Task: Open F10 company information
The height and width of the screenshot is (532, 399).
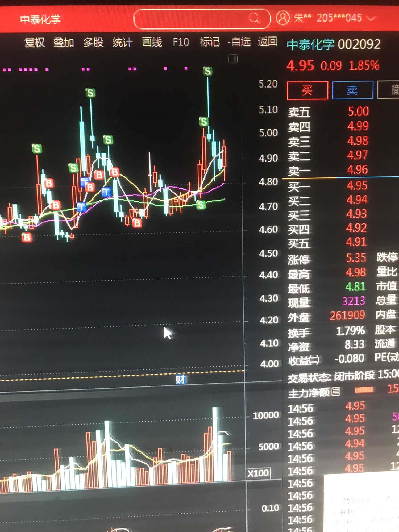Action: tap(181, 42)
